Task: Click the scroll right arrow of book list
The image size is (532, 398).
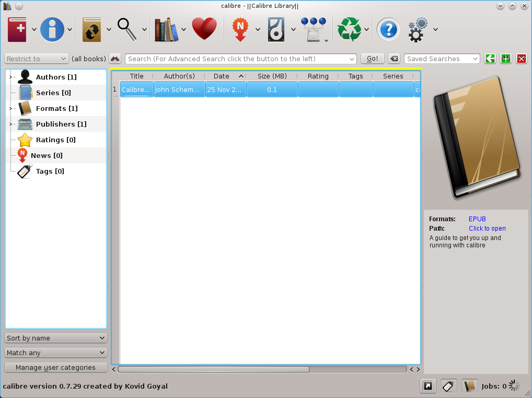Action: (419, 369)
